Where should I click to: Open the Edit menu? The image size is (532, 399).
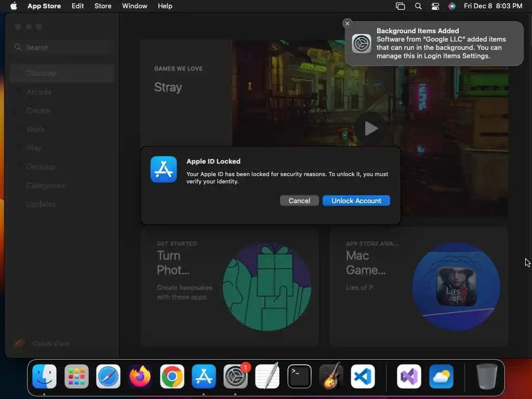[x=78, y=6]
